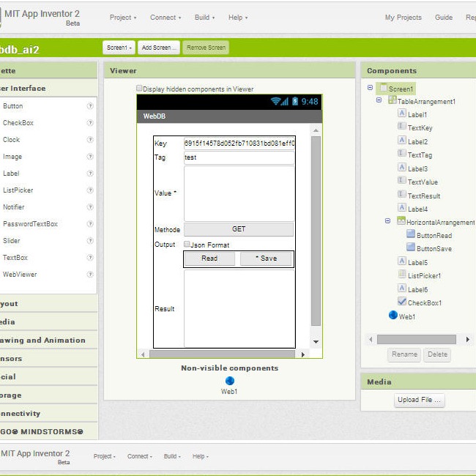Expand the Connectivity palette section
This screenshot has width=476, height=476.
pos(48,414)
